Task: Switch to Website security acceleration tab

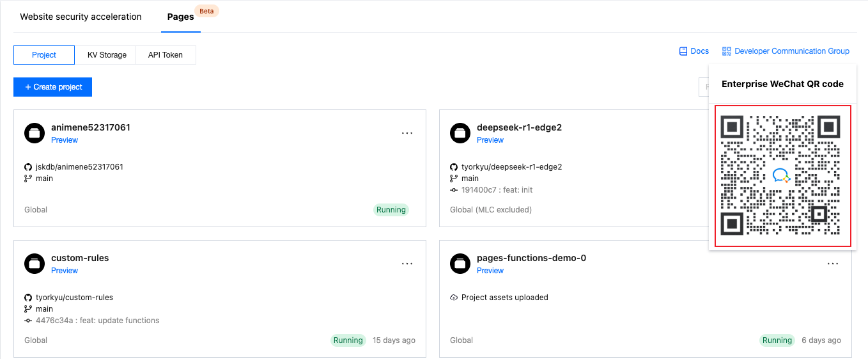Action: click(x=81, y=17)
